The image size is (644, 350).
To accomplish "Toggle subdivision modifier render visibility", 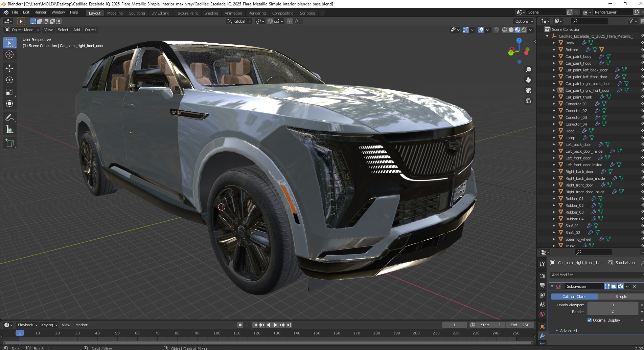I will (x=621, y=286).
